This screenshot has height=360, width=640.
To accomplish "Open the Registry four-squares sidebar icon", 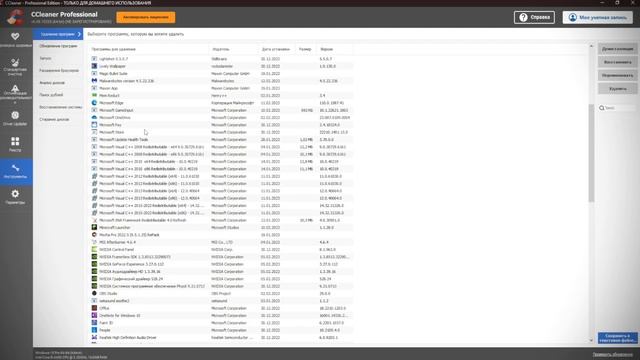I will tap(15, 141).
